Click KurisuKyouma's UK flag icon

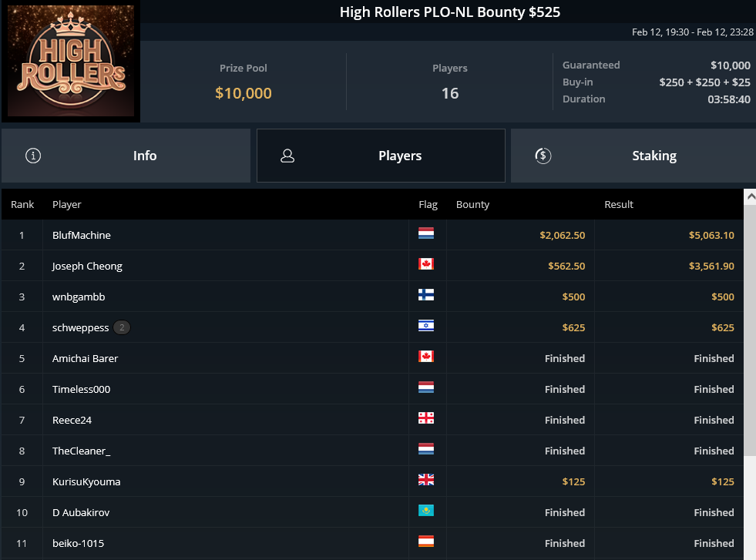click(425, 480)
